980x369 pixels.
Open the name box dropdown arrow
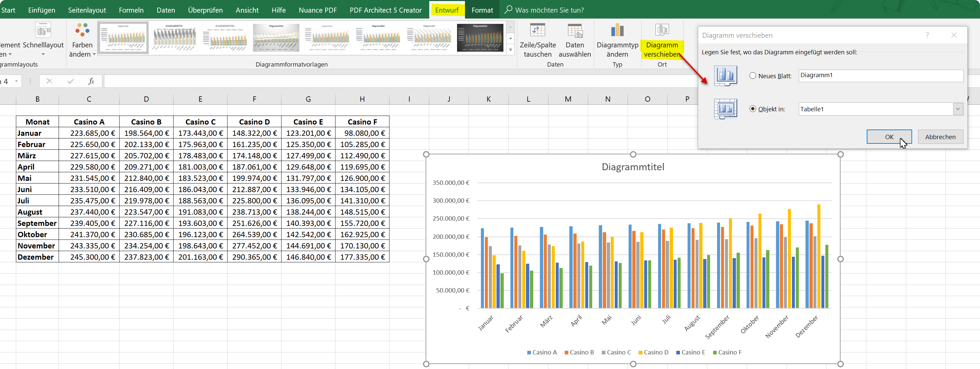point(16,81)
